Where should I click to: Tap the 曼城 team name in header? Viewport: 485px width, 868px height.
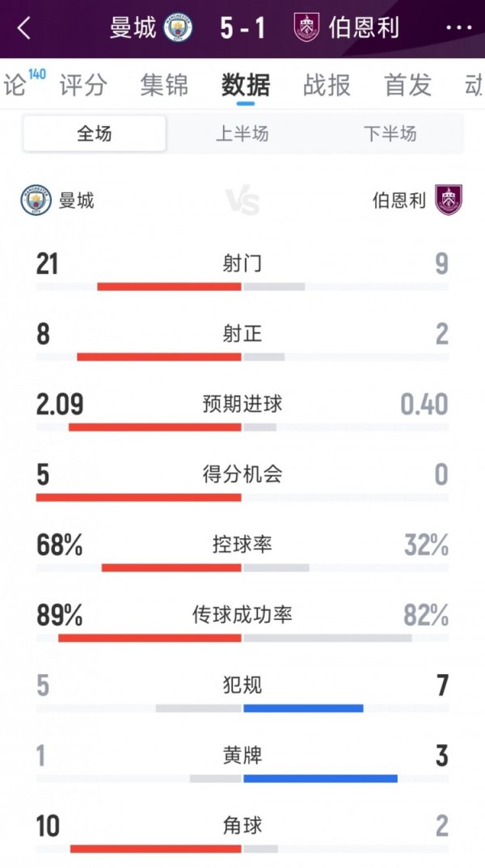pos(133,28)
